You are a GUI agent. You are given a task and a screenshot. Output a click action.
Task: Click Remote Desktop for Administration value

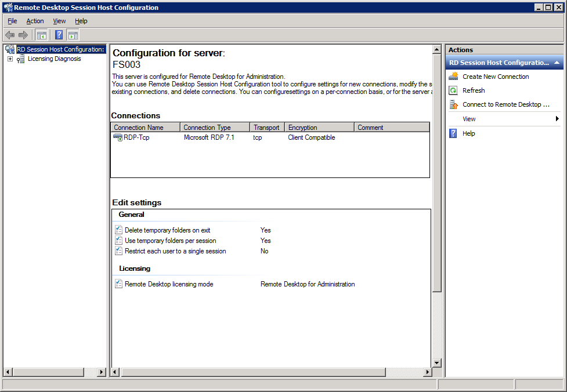tap(308, 284)
